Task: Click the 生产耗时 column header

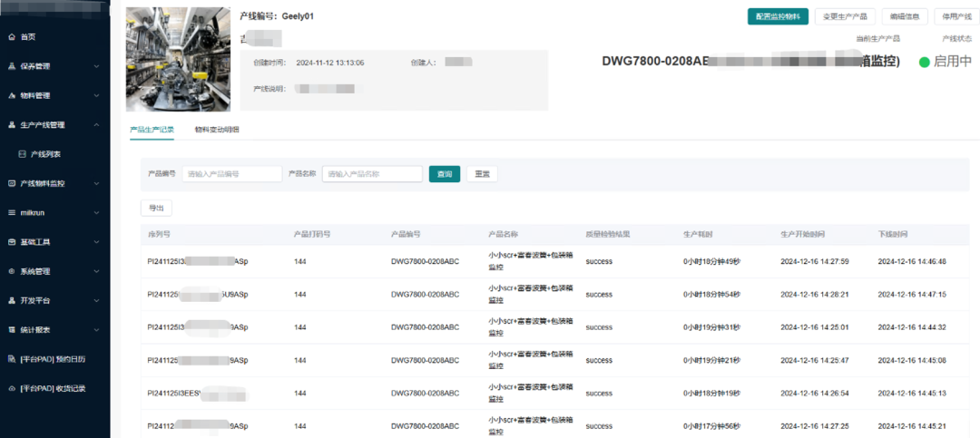Action: [698, 234]
